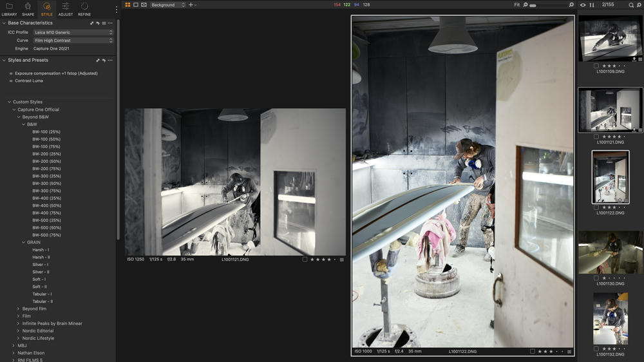
Task: Open the Library tool tab
Action: 9,8
